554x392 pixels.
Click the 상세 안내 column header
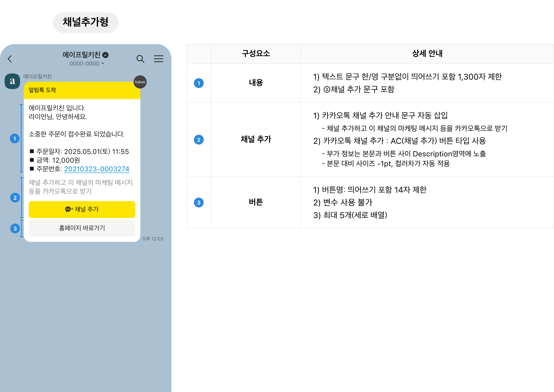427,53
